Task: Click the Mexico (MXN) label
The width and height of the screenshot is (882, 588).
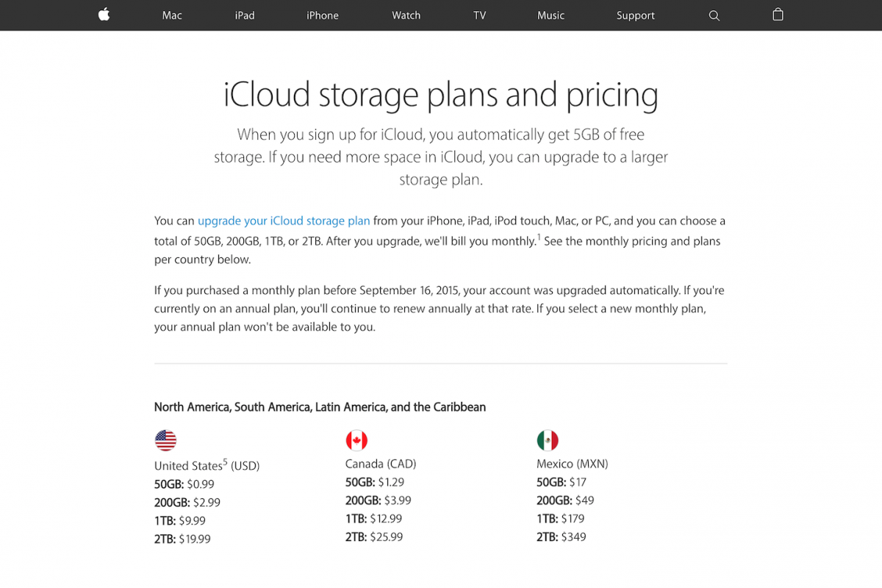Action: (x=572, y=464)
